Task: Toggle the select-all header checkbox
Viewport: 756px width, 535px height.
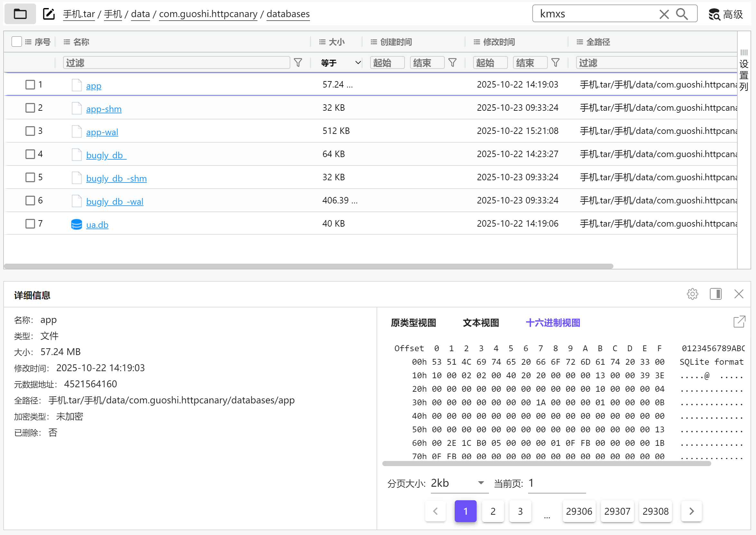Action: point(16,42)
